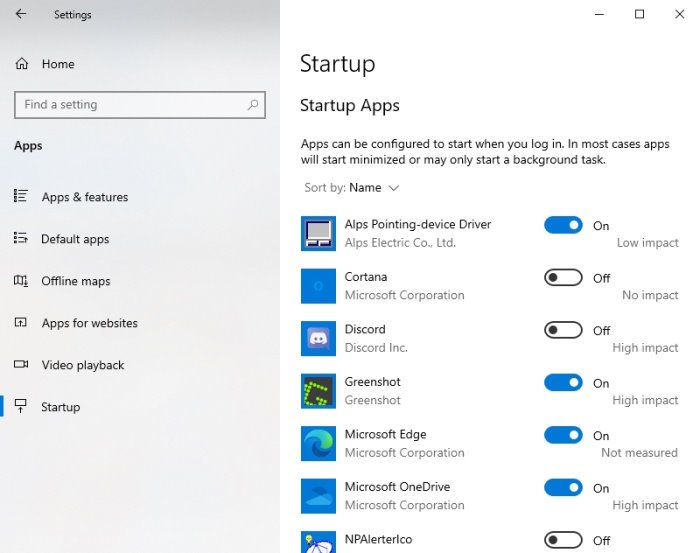Enable Discord at startup

563,330
